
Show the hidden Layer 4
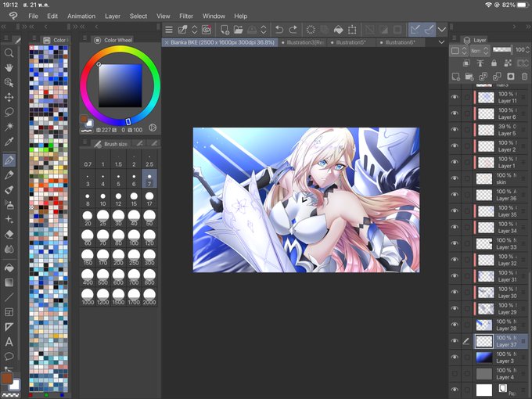coord(455,373)
